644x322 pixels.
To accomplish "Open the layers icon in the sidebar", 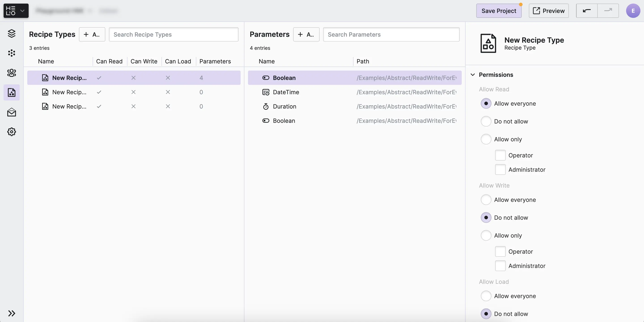I will point(11,33).
